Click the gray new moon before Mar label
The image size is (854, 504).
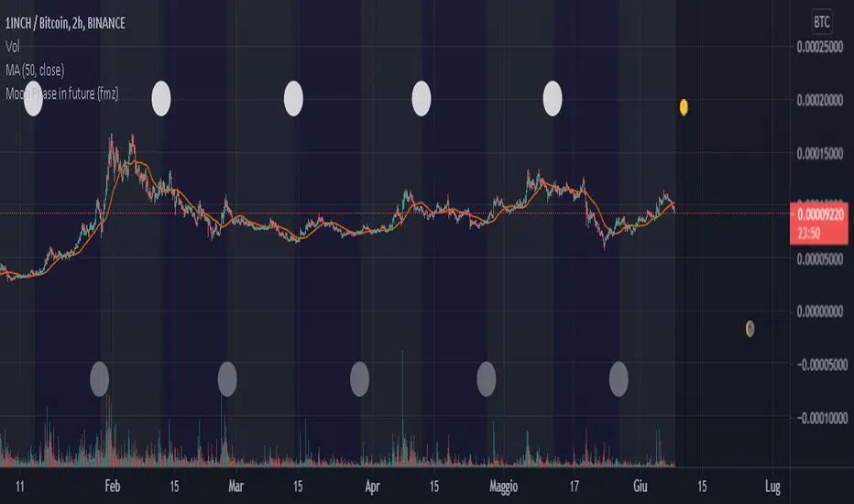point(227,377)
